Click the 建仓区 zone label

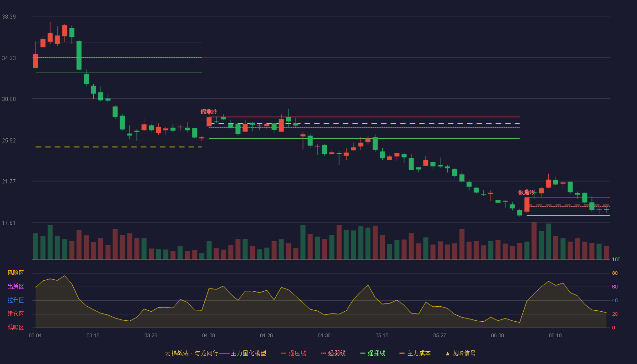coord(16,314)
